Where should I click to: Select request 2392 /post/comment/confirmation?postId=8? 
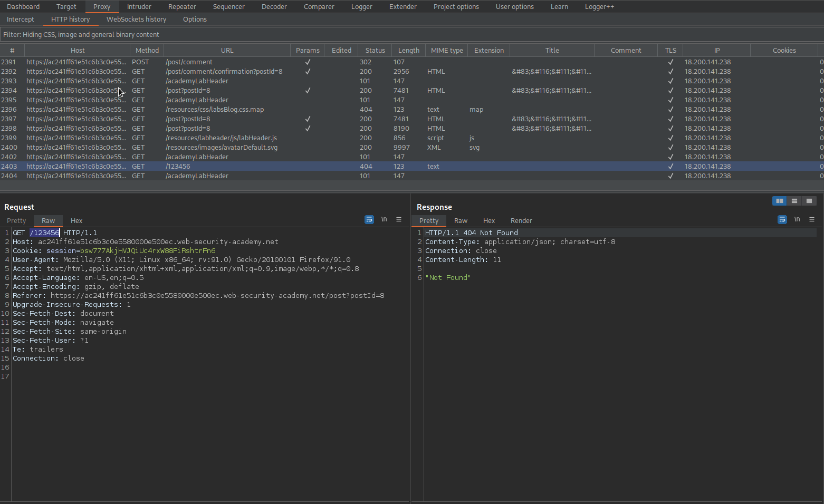tap(411, 71)
